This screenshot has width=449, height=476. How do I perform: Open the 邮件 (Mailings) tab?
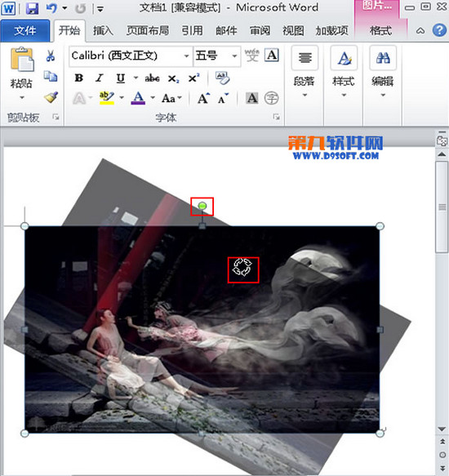[226, 31]
